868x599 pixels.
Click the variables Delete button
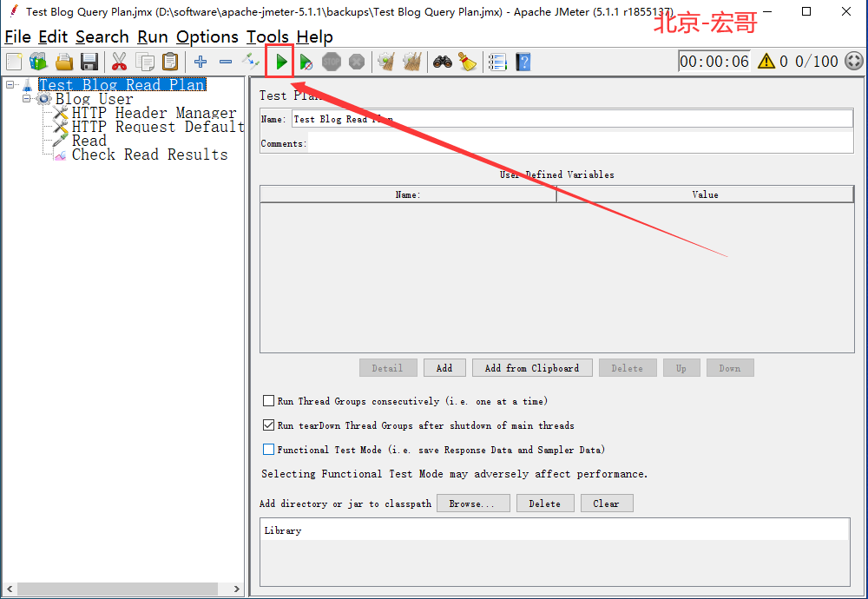(628, 367)
